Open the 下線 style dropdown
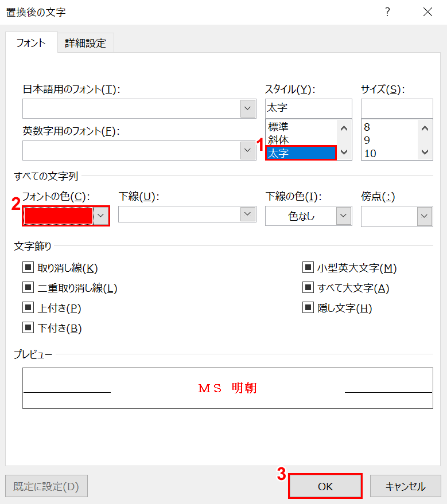The image size is (447, 504). (x=248, y=214)
